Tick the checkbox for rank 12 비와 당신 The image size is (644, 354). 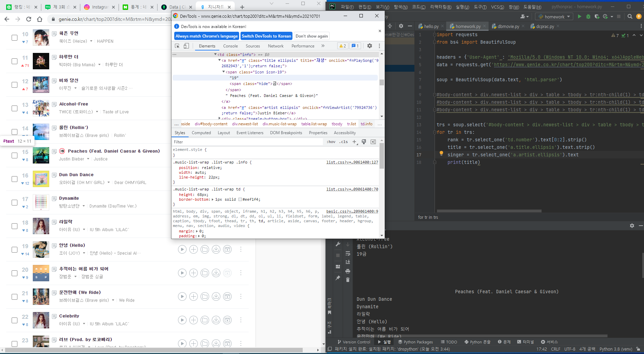pyautogui.click(x=14, y=85)
